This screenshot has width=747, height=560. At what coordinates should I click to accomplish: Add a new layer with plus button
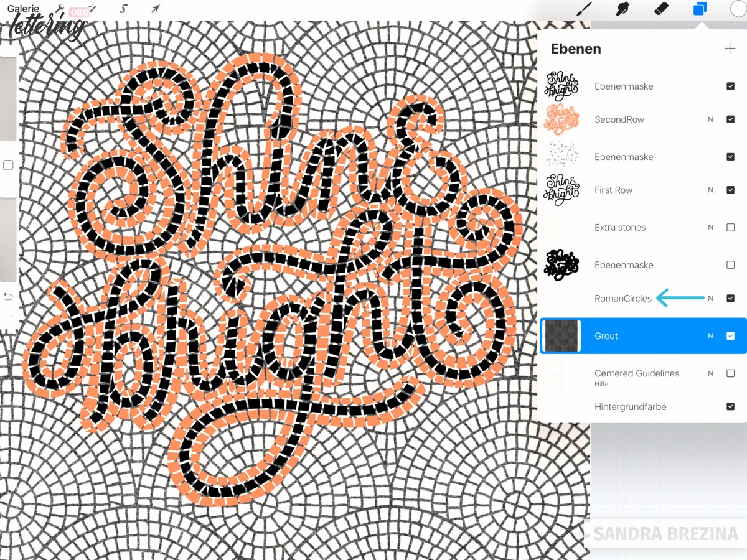[730, 49]
